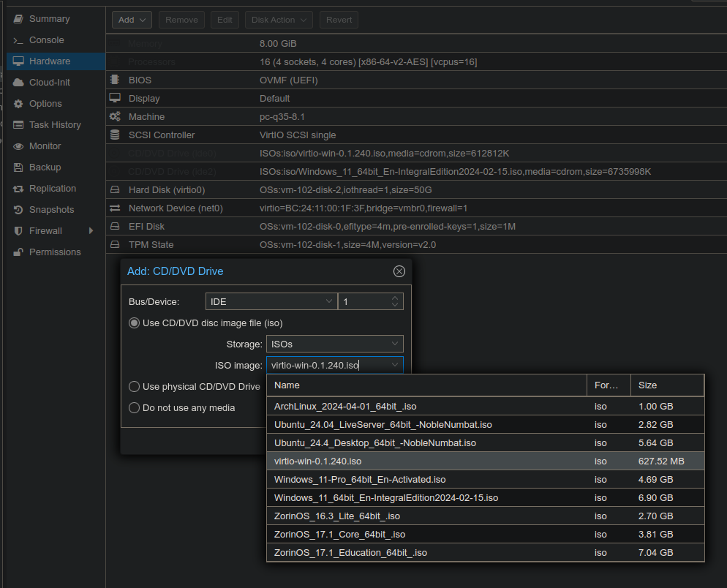Open the Replication section

tap(52, 189)
